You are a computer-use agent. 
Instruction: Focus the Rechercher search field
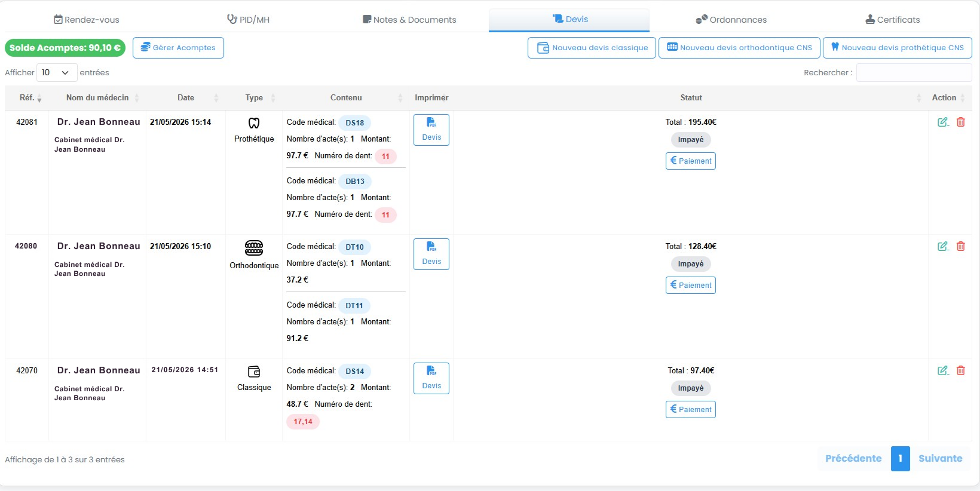[914, 72]
